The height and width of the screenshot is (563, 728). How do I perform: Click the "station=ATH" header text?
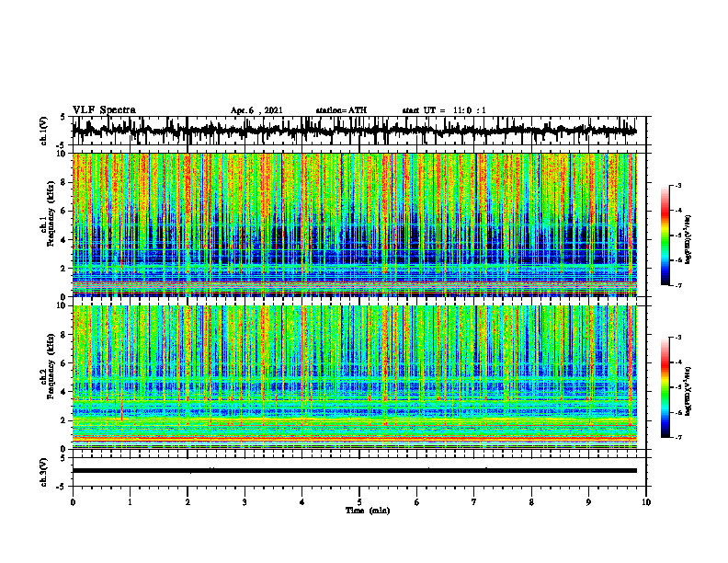341,110
